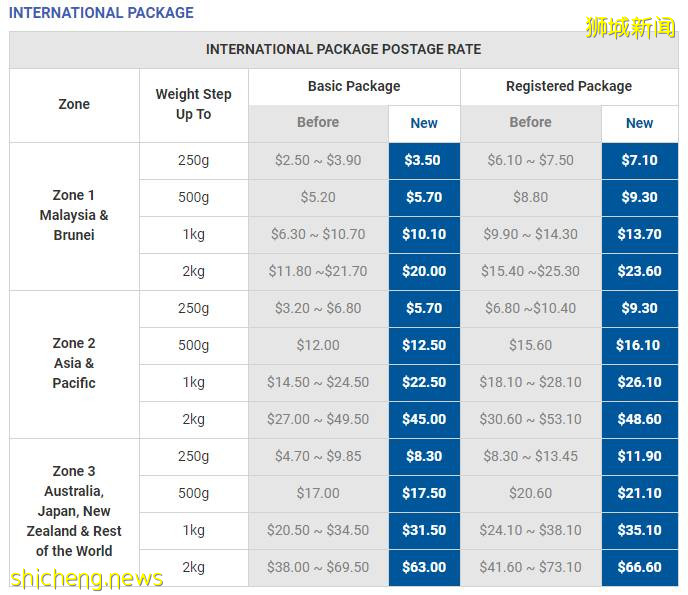The image size is (688, 595).
Task: Click the INTERNATIONAL PACKAGE POSTAGE RATE table title
Action: coord(343,49)
